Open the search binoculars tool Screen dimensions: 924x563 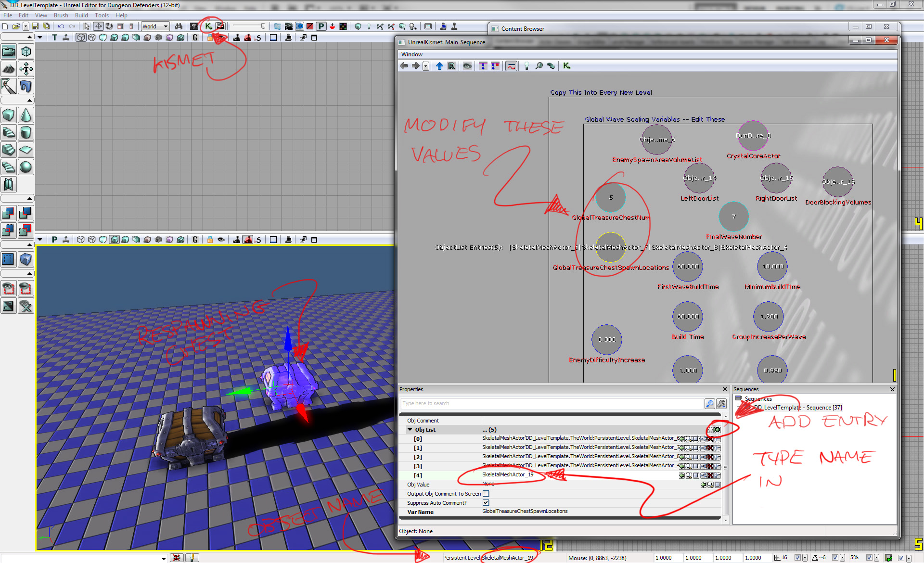(x=179, y=26)
